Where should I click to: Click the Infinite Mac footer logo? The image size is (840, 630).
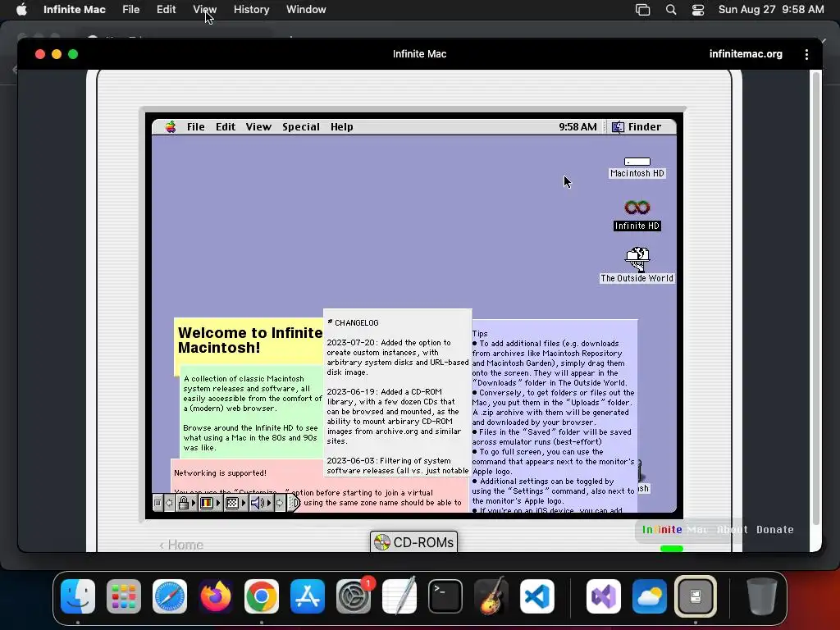(674, 529)
